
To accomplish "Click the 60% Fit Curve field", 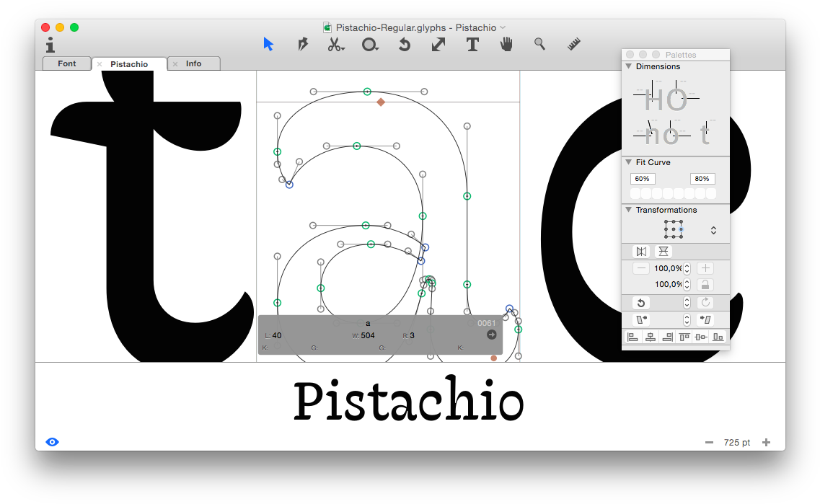I will (641, 178).
